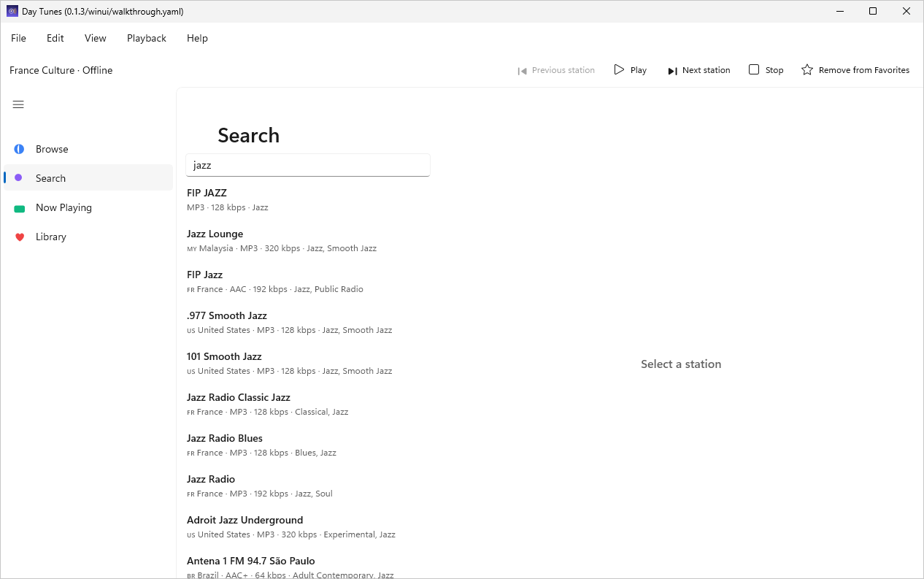
Task: Click the Play button label
Action: pos(639,70)
